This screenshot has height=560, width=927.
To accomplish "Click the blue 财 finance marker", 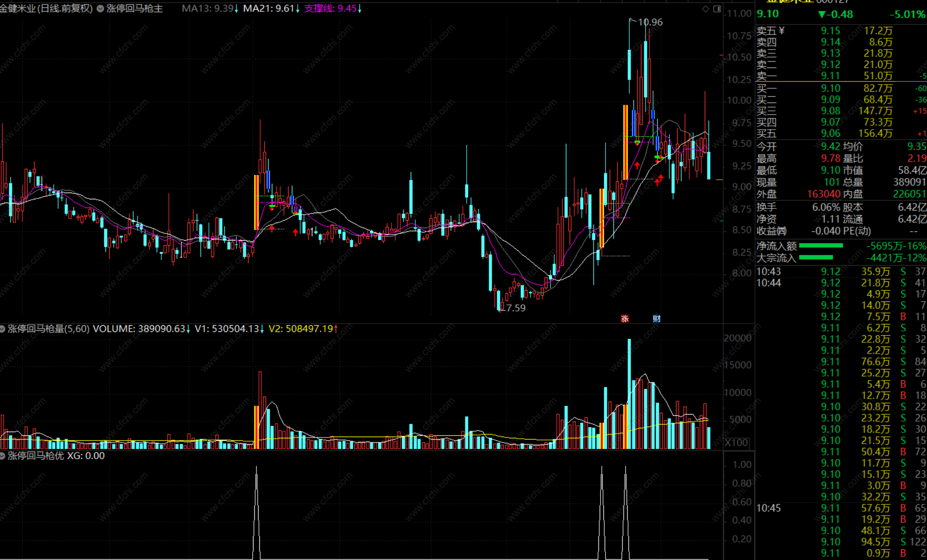I will pos(656,319).
